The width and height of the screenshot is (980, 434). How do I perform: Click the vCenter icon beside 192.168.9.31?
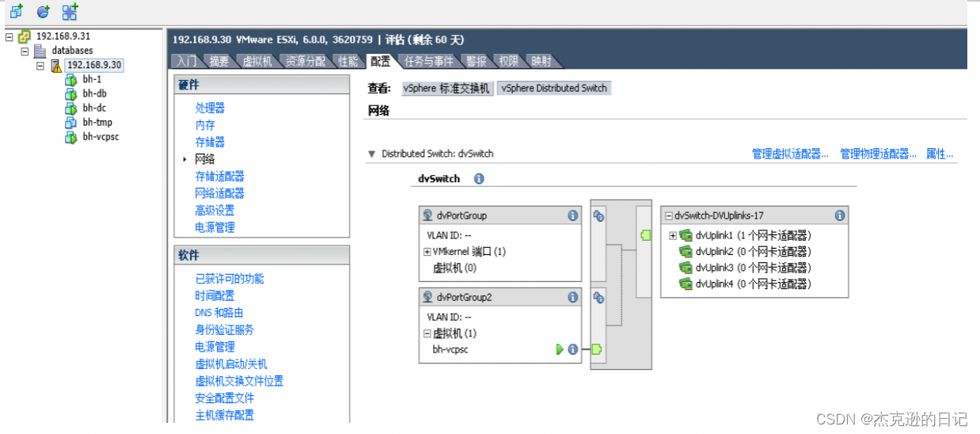coord(24,36)
